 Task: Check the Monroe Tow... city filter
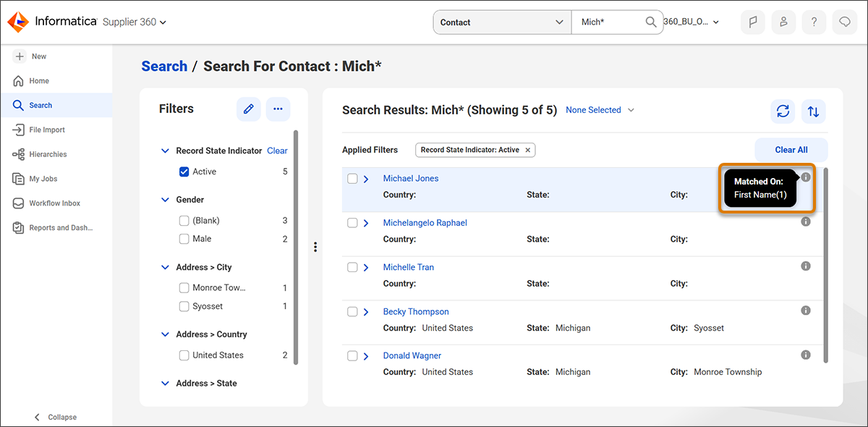point(184,287)
